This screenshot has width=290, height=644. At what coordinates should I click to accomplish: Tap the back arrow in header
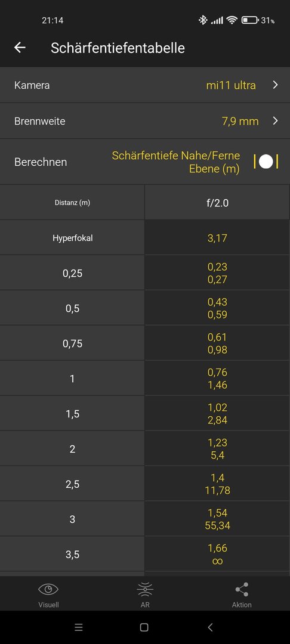point(20,48)
